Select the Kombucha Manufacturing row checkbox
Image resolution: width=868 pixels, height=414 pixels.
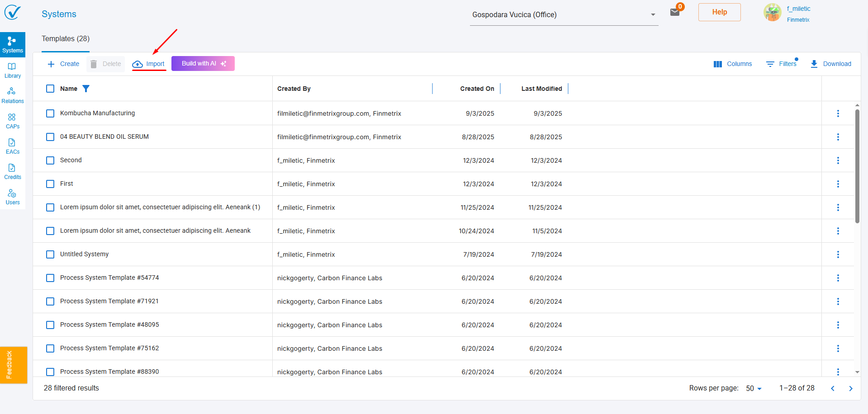pos(50,113)
